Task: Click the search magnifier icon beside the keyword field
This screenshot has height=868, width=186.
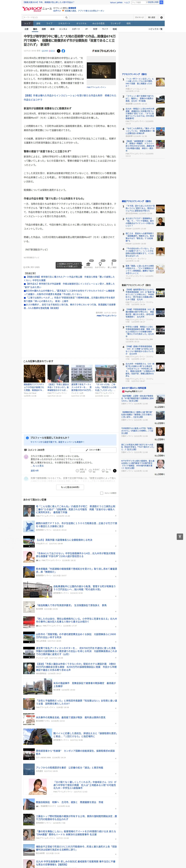Action: [66, 18]
